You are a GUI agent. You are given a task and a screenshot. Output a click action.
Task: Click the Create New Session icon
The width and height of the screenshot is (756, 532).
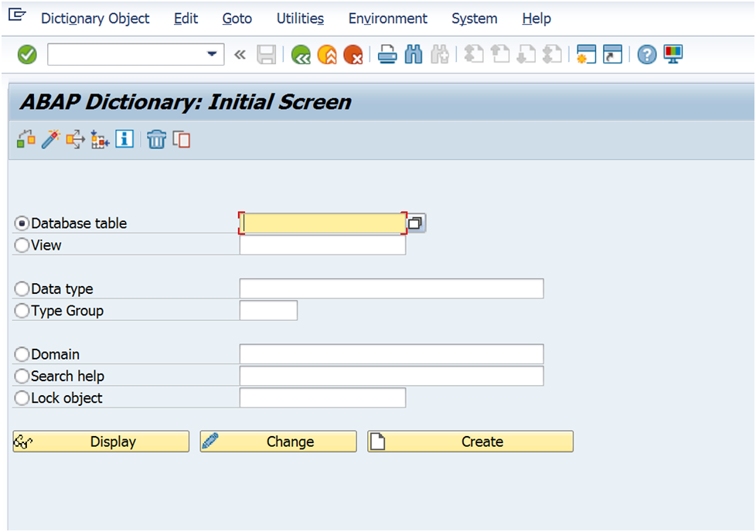586,54
